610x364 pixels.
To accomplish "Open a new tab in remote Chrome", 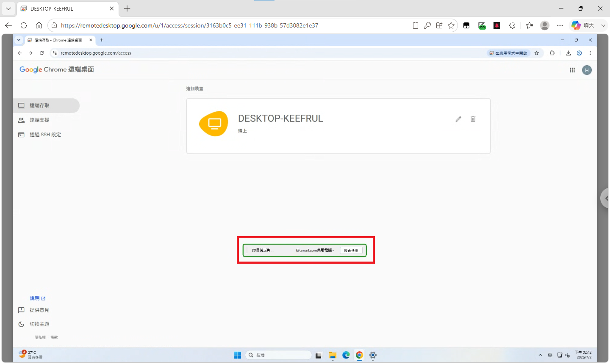I will (x=102, y=40).
